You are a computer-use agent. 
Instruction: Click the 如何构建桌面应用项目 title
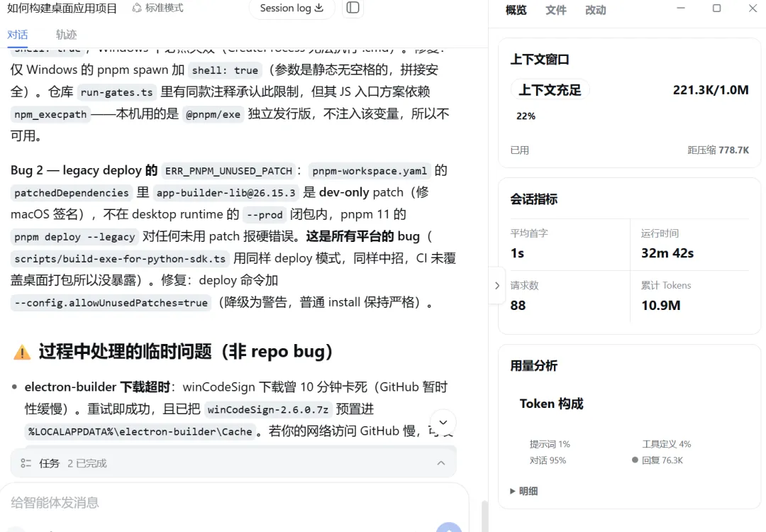[62, 9]
